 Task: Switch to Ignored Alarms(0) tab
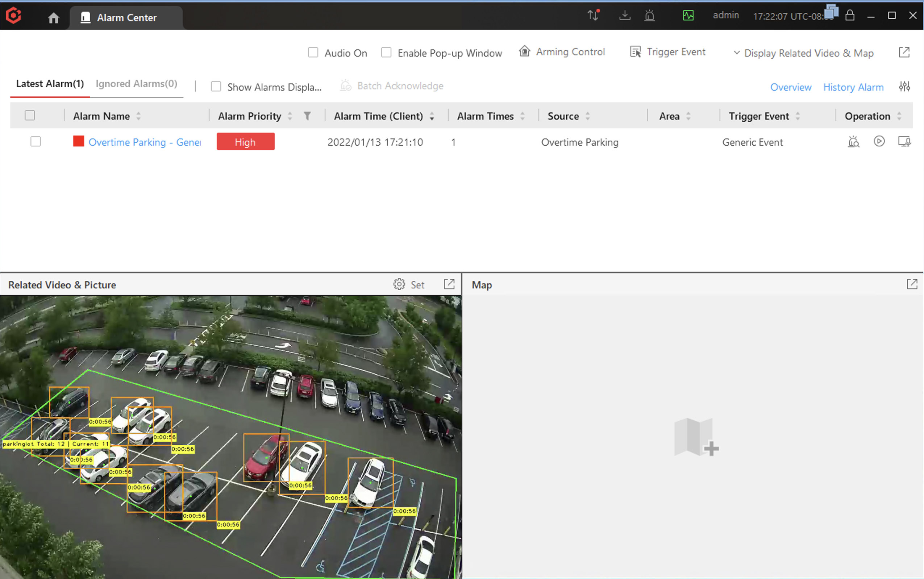point(137,84)
